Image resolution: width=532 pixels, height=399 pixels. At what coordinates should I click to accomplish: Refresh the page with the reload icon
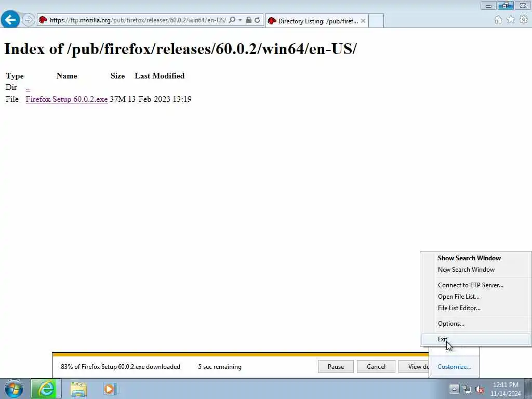click(x=257, y=20)
